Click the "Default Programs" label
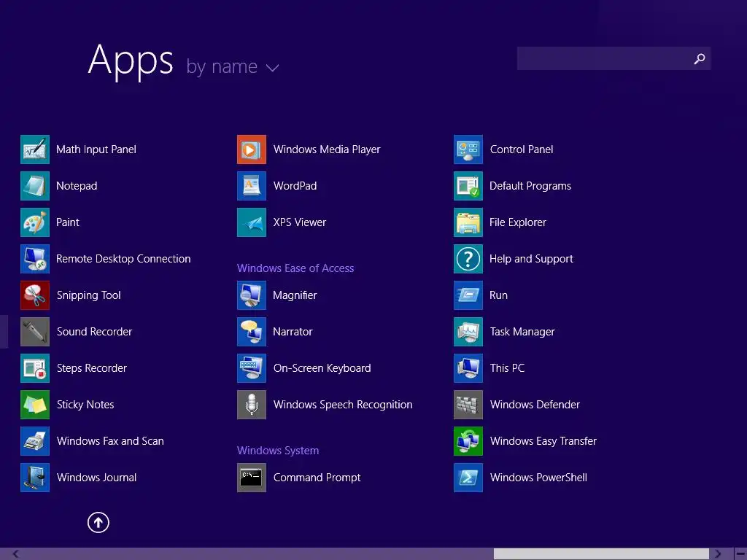Screen dimensions: 747x560 530,186
